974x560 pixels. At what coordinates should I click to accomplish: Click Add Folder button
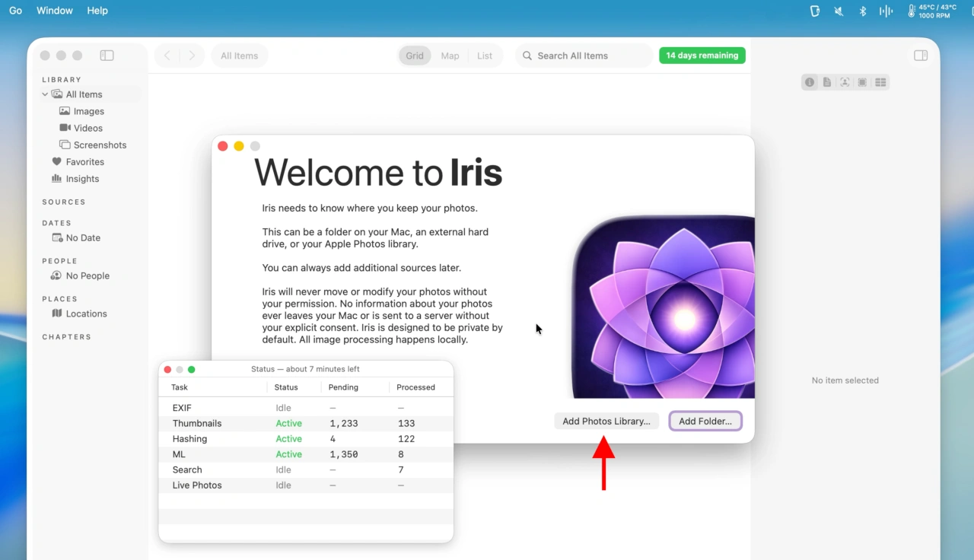pos(705,421)
